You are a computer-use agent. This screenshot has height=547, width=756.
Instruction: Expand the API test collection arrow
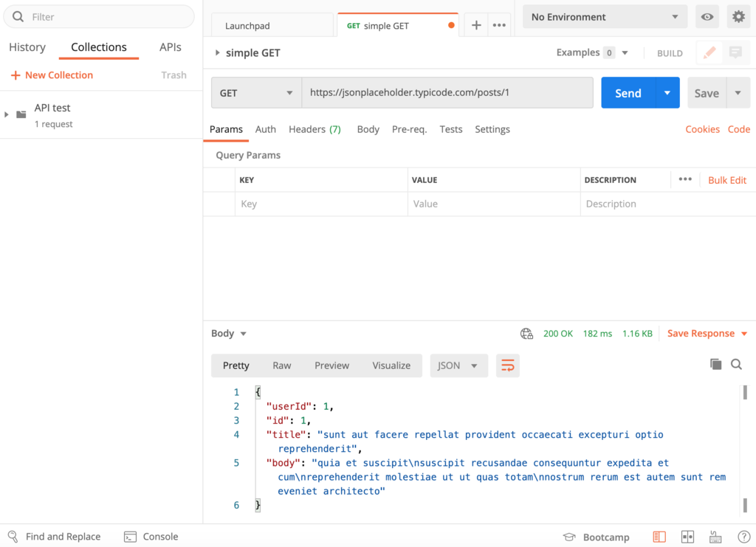(6, 114)
